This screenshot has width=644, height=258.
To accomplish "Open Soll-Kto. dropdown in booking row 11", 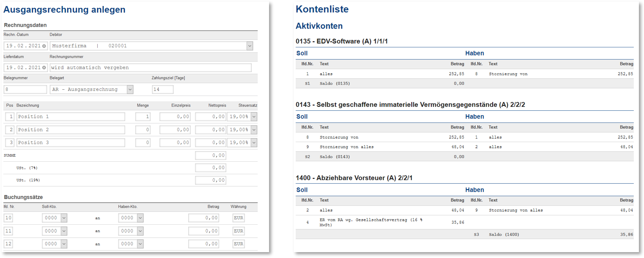I will coord(64,231).
